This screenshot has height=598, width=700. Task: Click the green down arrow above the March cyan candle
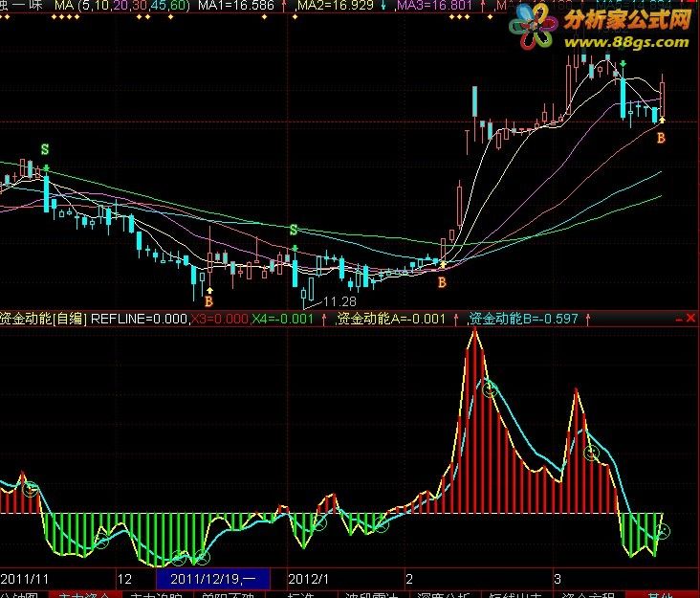pos(623,64)
